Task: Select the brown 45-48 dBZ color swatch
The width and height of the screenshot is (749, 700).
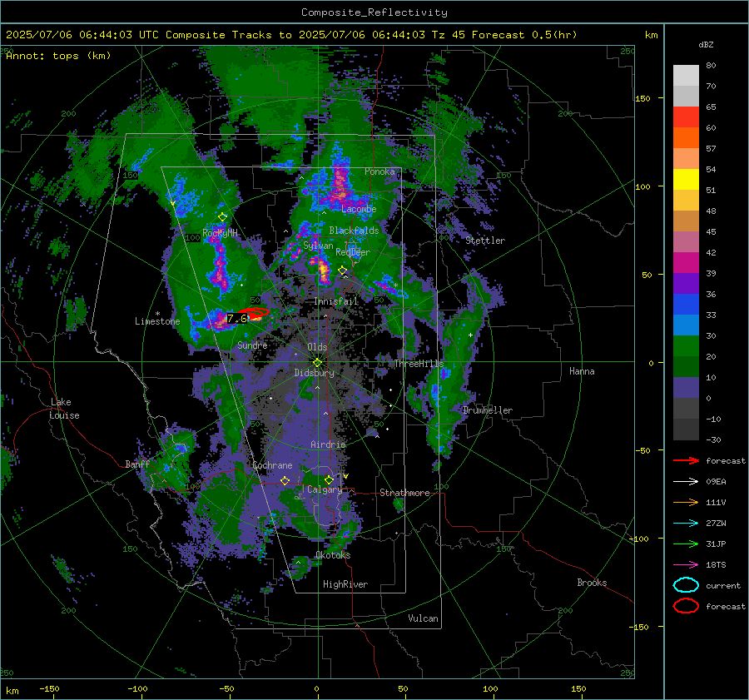Action: tap(686, 221)
